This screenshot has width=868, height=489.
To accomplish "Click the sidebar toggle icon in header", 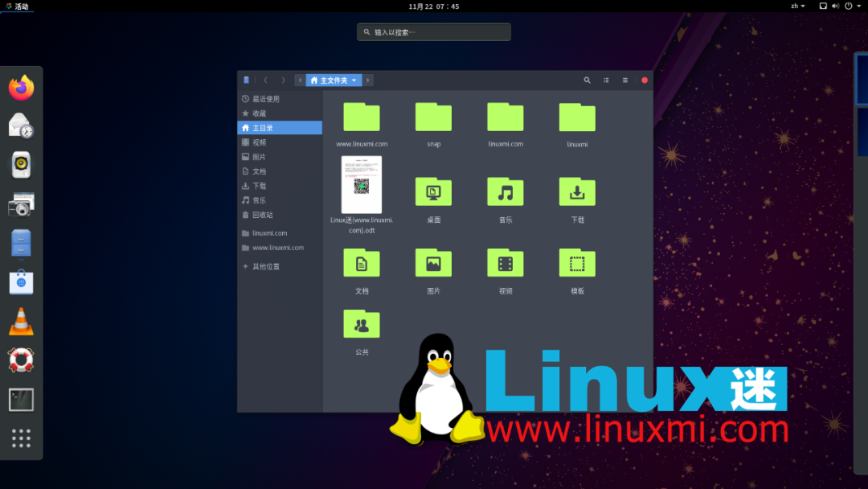I will (247, 80).
